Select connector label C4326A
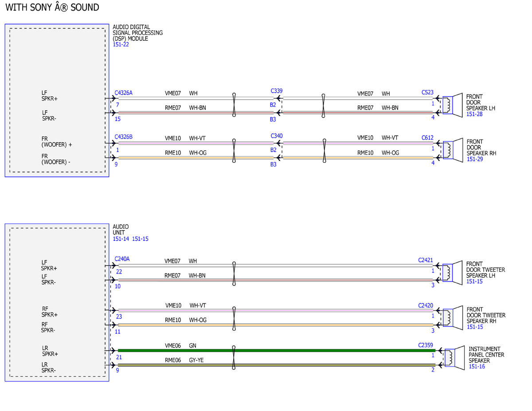The image size is (532, 411). (123, 93)
